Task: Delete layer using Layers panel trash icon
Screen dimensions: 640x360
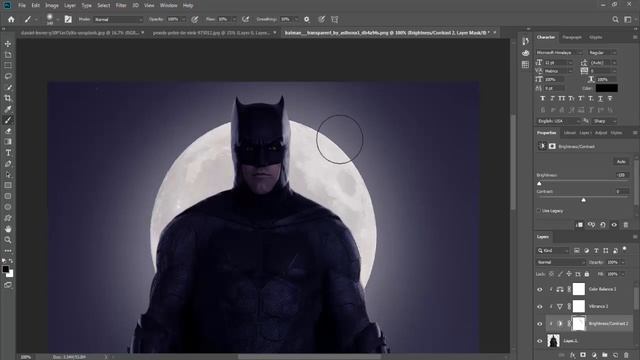Action: [626, 356]
